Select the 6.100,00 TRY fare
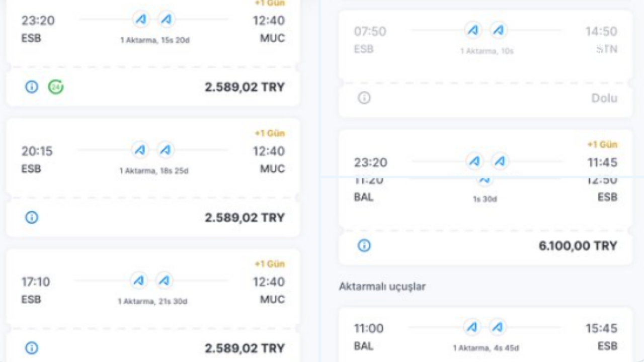This screenshot has height=362, width=644. pos(578,246)
